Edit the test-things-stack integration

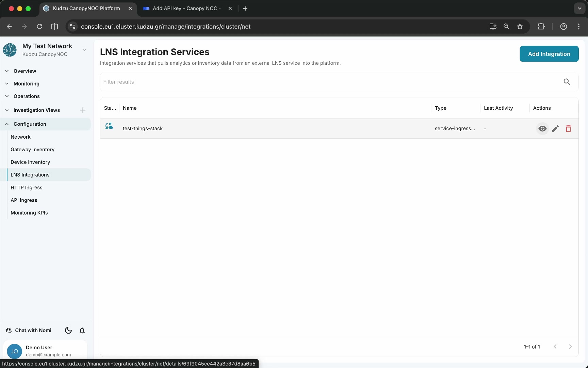(x=555, y=128)
